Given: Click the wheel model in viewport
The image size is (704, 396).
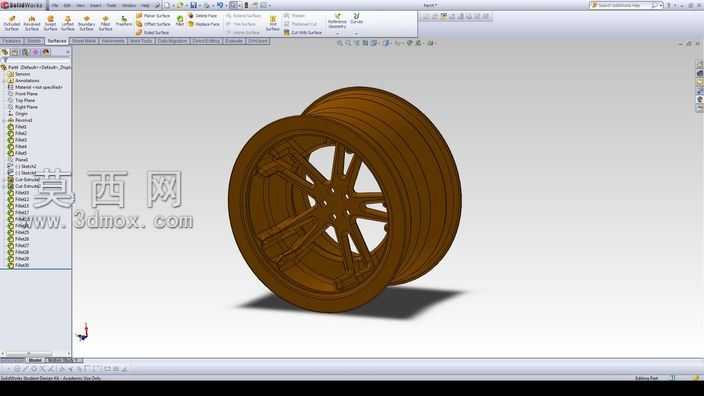Looking at the screenshot, I should 344,200.
